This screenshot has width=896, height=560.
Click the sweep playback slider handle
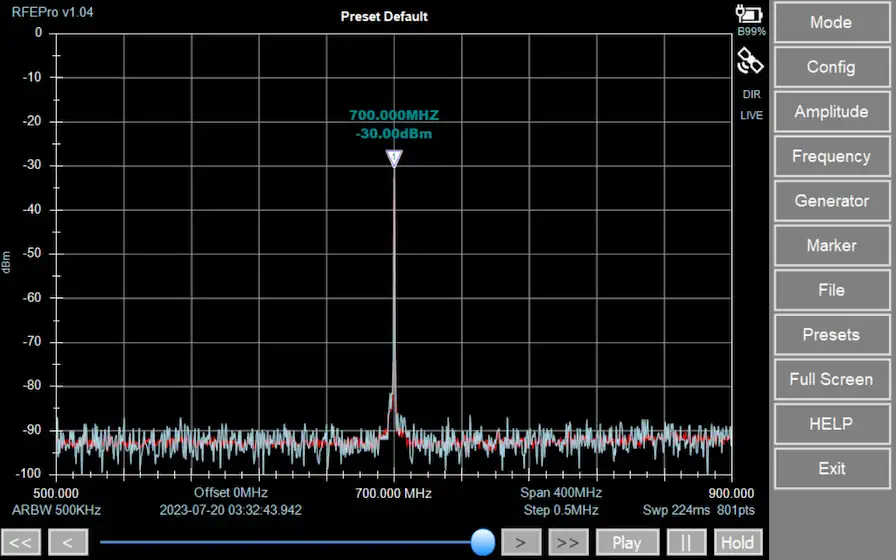[x=483, y=542]
